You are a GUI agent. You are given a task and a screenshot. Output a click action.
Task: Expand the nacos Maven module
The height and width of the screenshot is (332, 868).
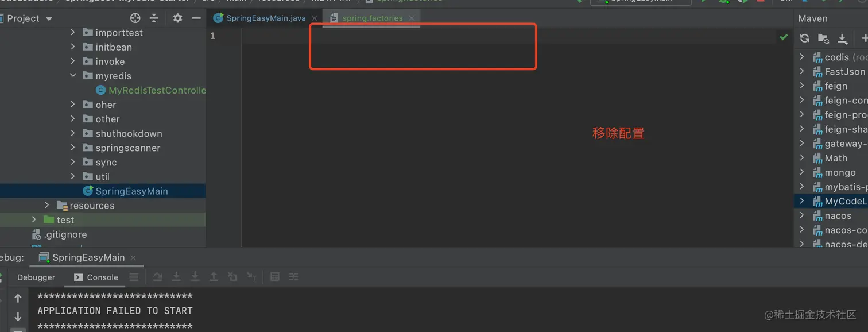[802, 215]
